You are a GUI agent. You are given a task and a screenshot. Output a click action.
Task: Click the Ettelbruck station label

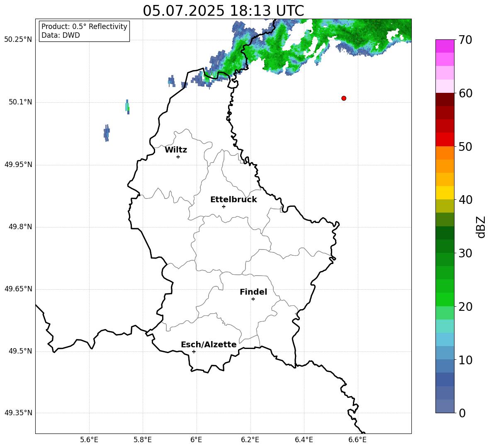pyautogui.click(x=233, y=200)
